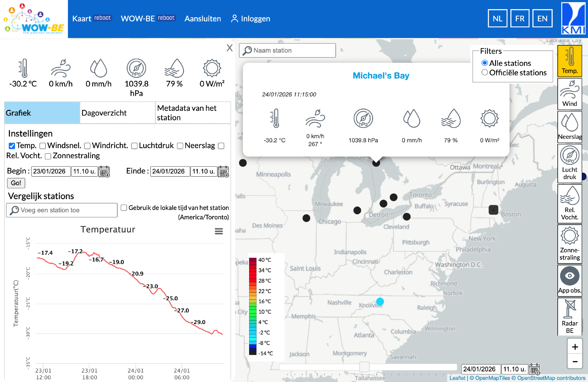Select the Neerslag map layer icon

click(569, 126)
